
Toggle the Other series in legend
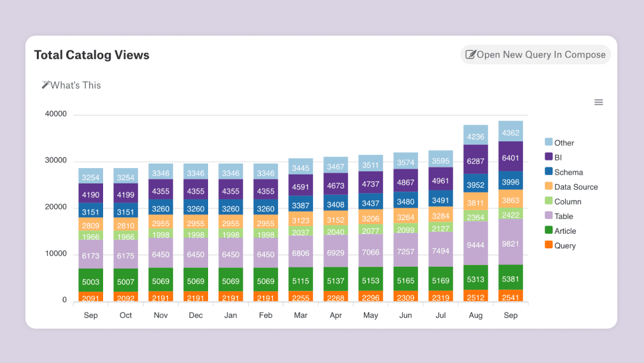[564, 143]
